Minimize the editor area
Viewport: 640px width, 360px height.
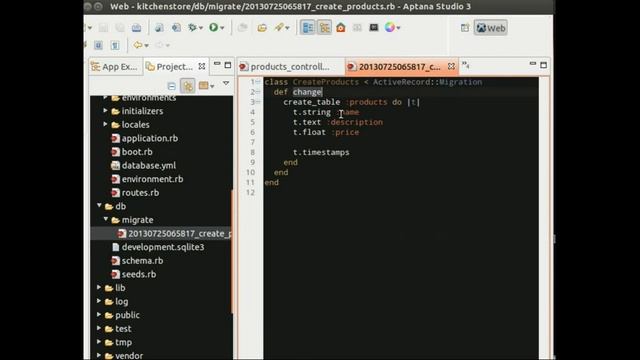tap(533, 64)
